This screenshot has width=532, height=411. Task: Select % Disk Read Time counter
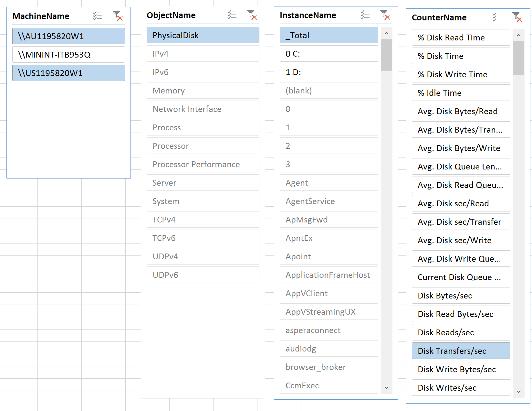click(461, 37)
